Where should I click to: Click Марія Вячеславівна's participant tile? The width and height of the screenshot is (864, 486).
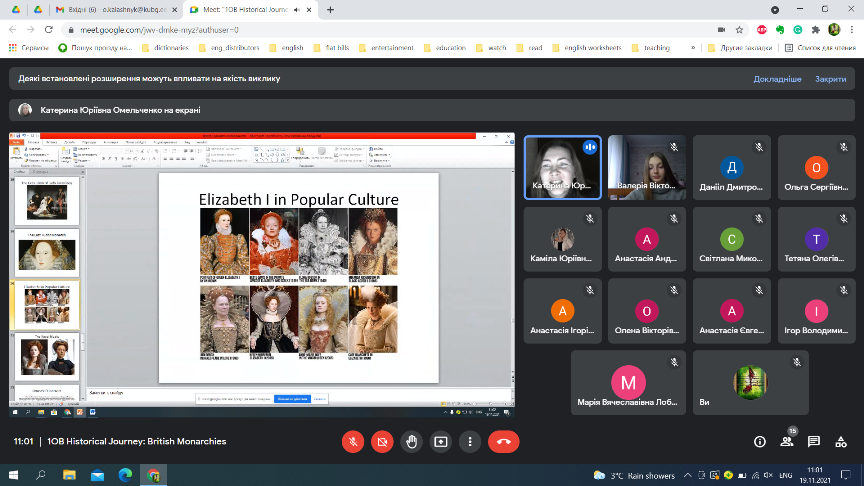629,382
